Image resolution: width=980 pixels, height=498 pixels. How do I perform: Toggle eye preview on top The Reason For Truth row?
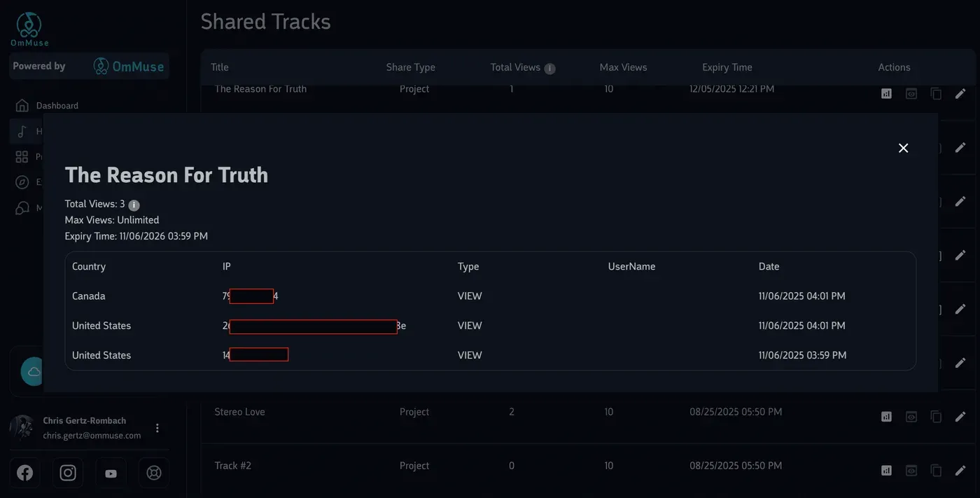(x=911, y=93)
